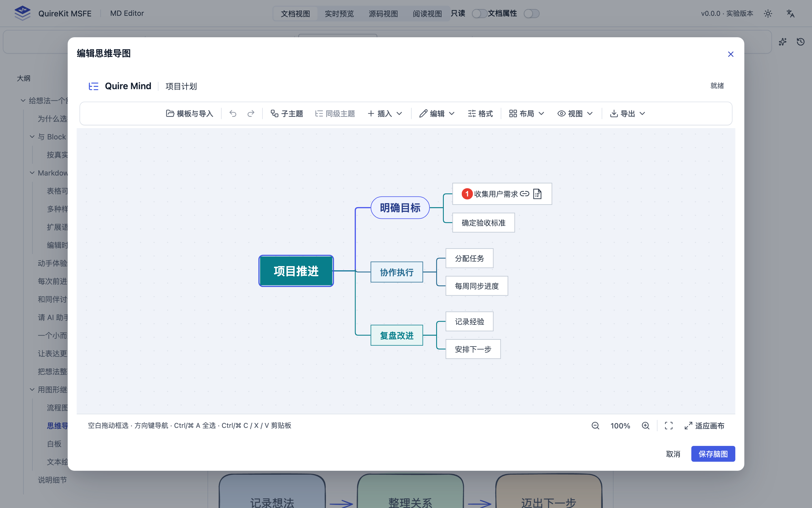Add a 子主题 child topic
Viewport: 812px width, 508px height.
click(x=287, y=113)
